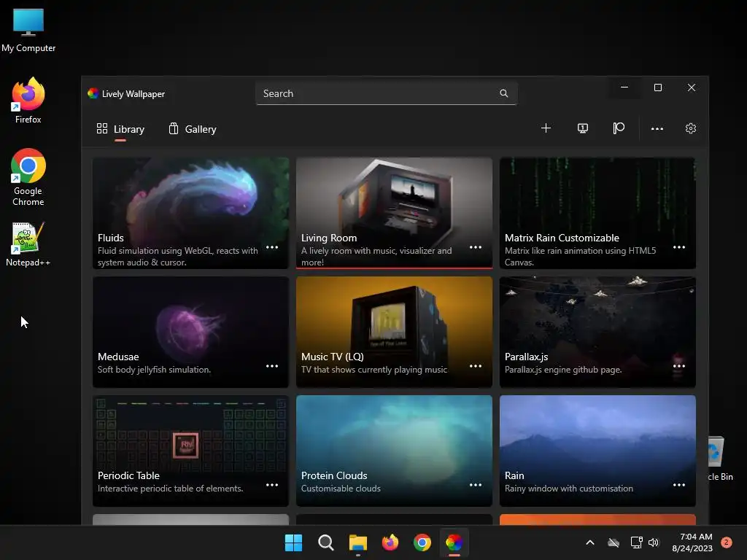747x560 pixels.
Task: Click the Patreon supporter icon
Action: [619, 128]
